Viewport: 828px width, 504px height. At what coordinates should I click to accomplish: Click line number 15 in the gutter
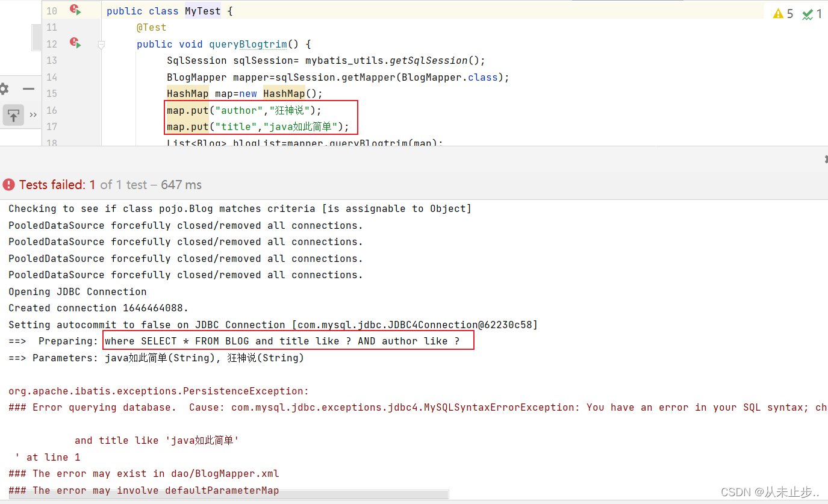pos(52,93)
